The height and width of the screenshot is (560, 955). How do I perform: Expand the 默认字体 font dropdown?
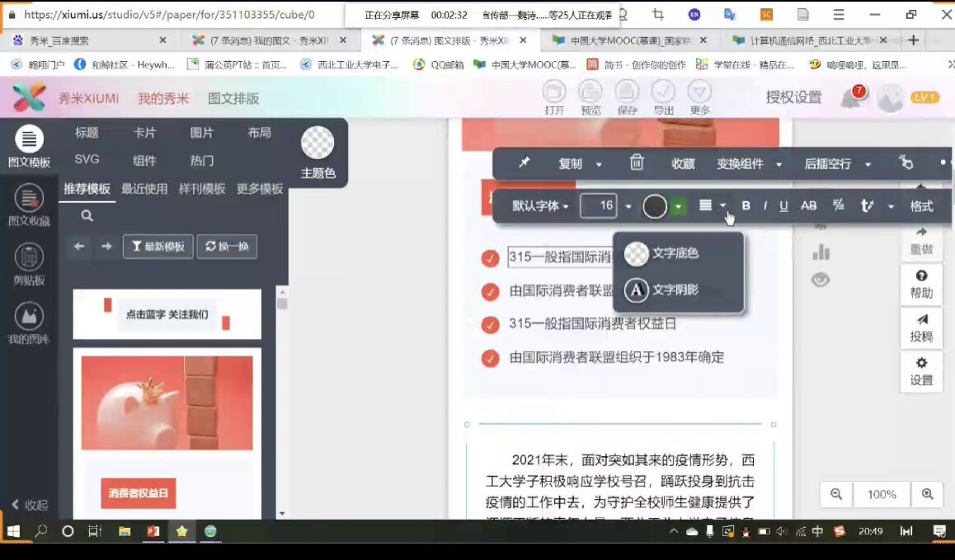pyautogui.click(x=540, y=206)
